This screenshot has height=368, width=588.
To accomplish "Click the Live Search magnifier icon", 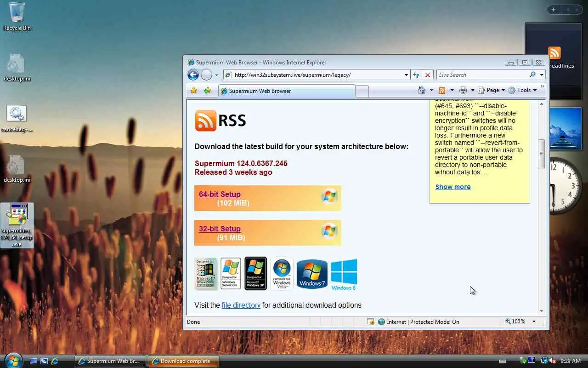I will point(533,75).
